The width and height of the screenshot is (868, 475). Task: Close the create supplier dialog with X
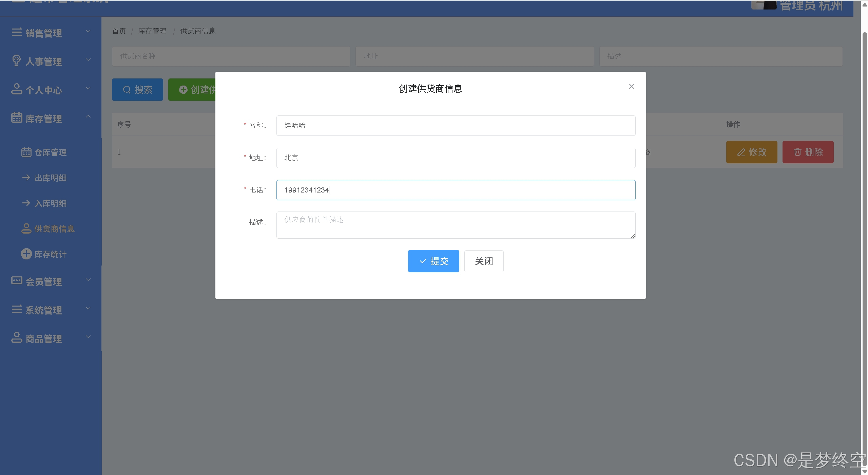(631, 86)
